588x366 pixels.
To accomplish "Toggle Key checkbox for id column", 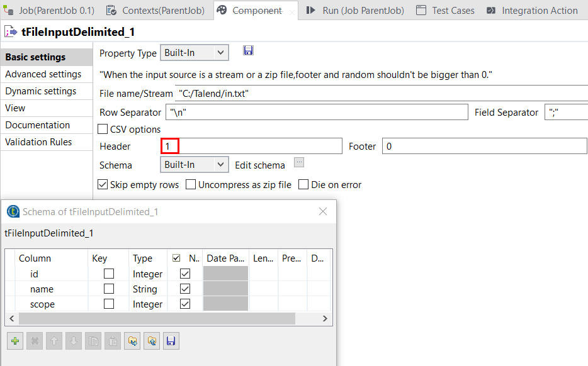I will [109, 274].
